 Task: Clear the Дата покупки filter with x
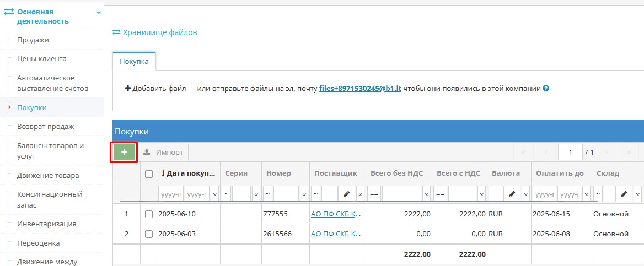click(x=214, y=194)
